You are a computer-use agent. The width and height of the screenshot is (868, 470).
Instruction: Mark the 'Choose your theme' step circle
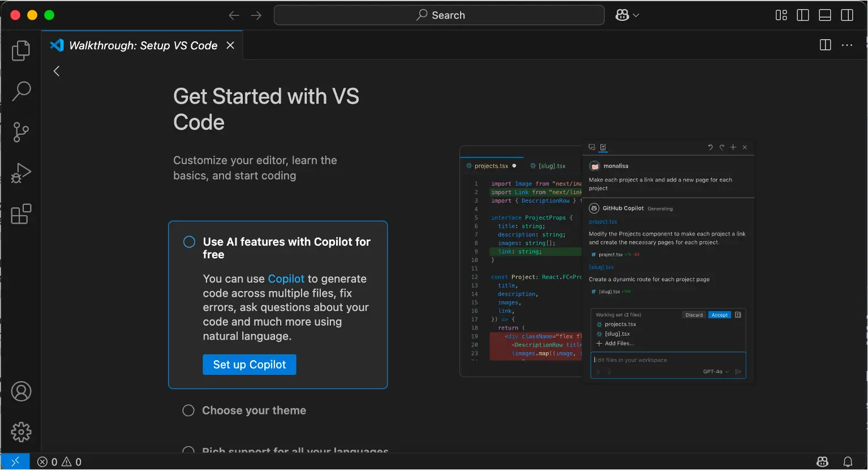(188, 411)
